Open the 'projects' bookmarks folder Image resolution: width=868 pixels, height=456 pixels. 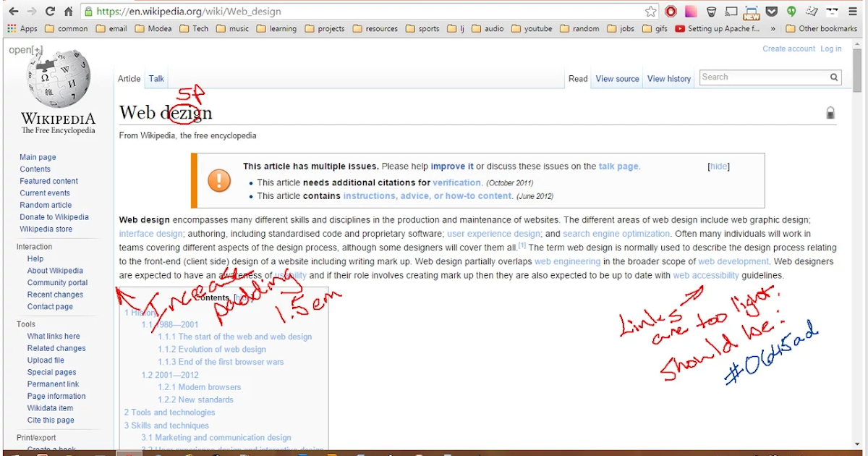[324, 29]
